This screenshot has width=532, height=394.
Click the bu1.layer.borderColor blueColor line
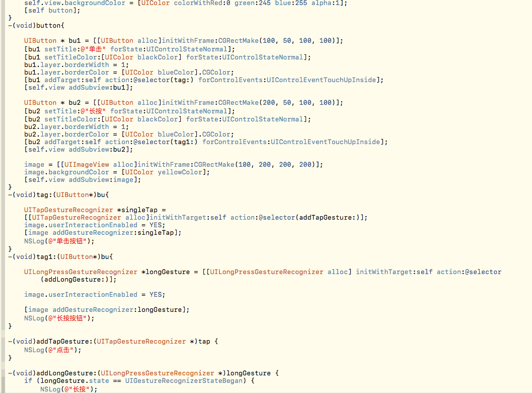coord(129,73)
